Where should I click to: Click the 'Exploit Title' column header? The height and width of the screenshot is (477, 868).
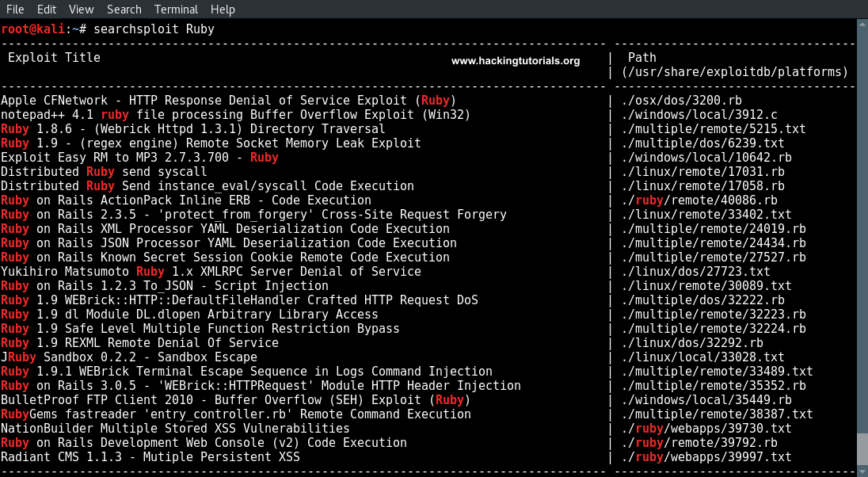pyautogui.click(x=54, y=58)
